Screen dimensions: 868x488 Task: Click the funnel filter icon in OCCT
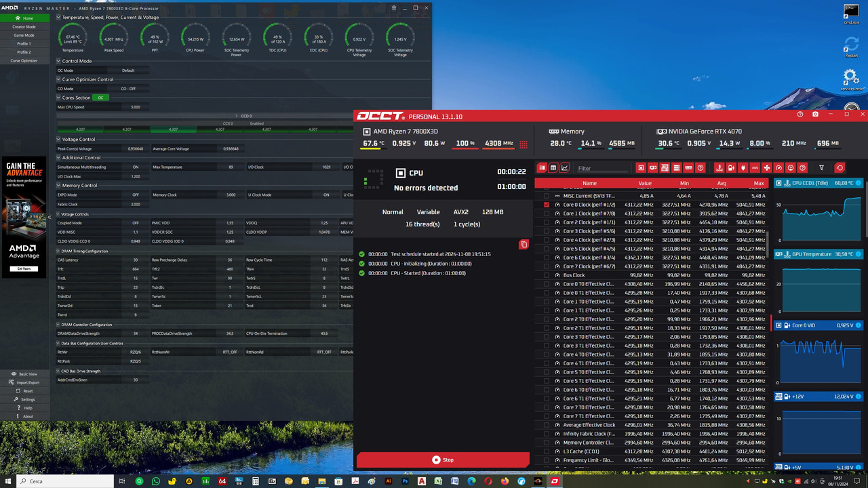point(821,167)
